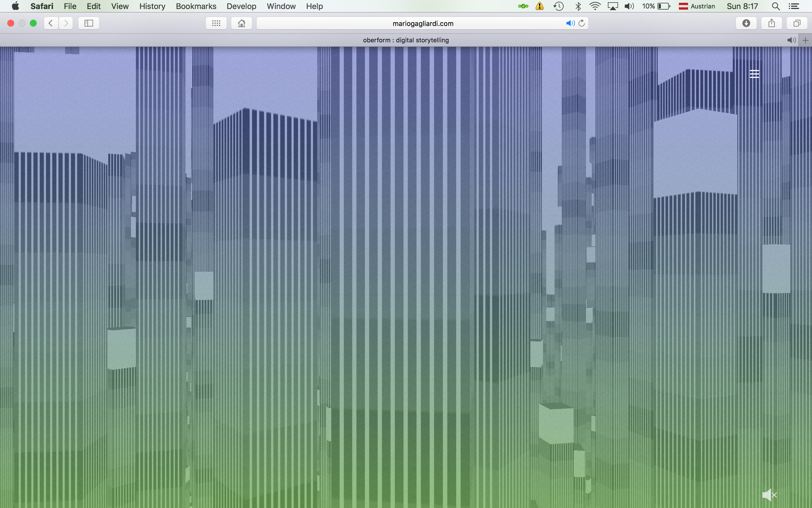
Task: Click the yellow warning status icon
Action: 540,6
